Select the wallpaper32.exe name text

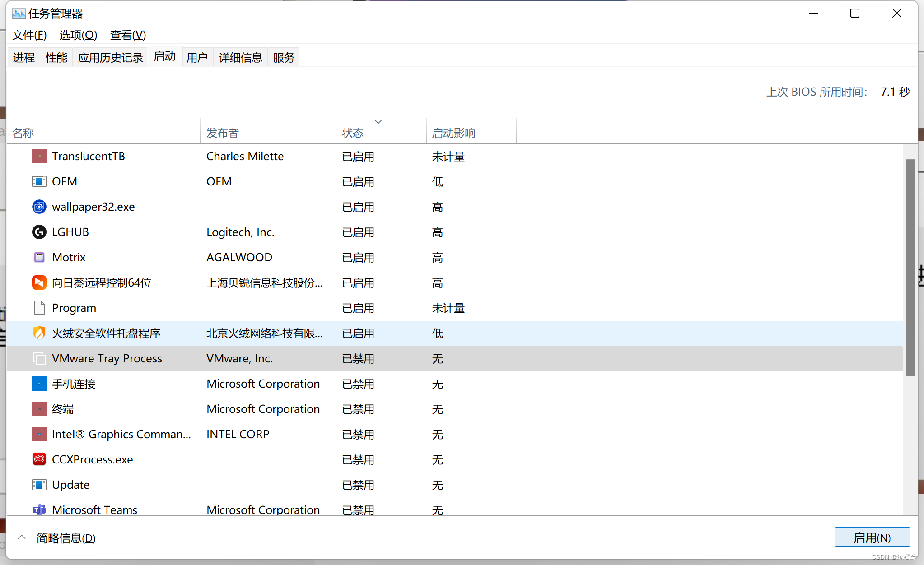tap(93, 207)
